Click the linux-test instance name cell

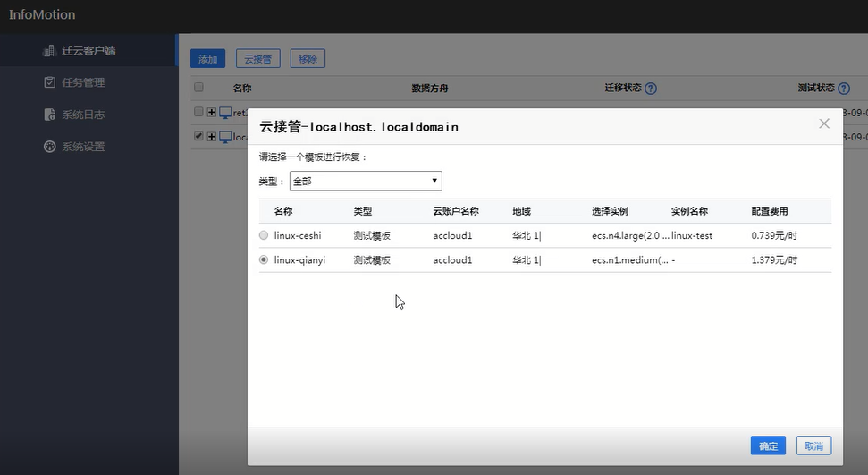(692, 235)
